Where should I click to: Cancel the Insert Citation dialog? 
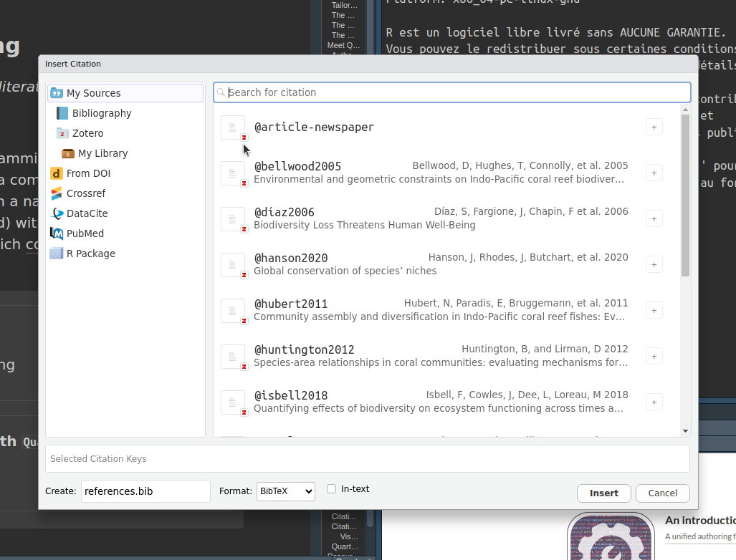[x=662, y=493]
